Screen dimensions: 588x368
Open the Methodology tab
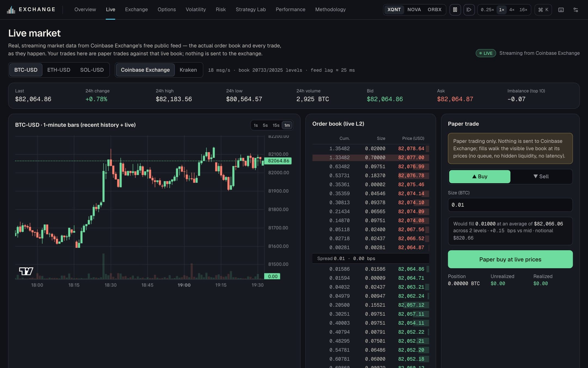(x=330, y=10)
